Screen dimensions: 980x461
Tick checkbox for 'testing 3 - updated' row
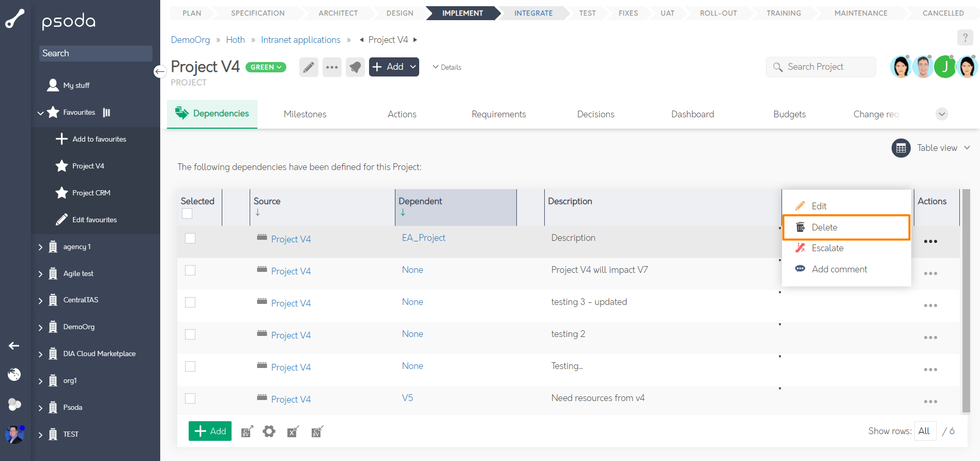point(190,302)
